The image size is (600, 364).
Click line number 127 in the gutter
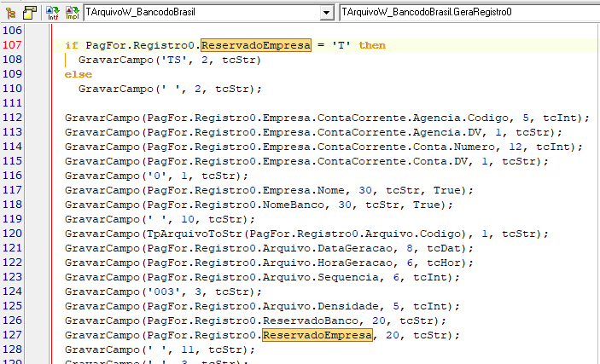pyautogui.click(x=12, y=335)
